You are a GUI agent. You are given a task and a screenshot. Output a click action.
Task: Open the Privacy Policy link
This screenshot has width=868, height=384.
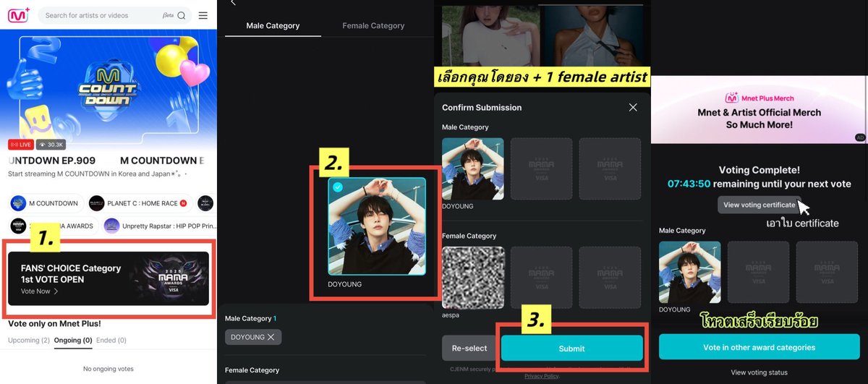542,377
